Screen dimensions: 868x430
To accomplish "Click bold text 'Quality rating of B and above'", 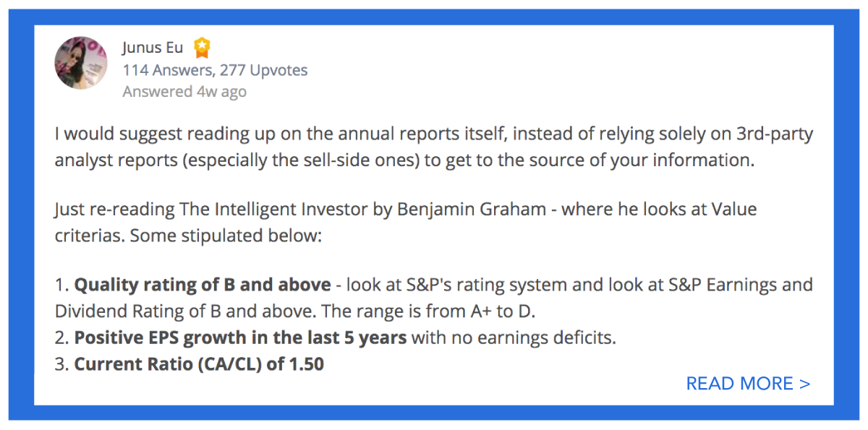I will [x=203, y=285].
